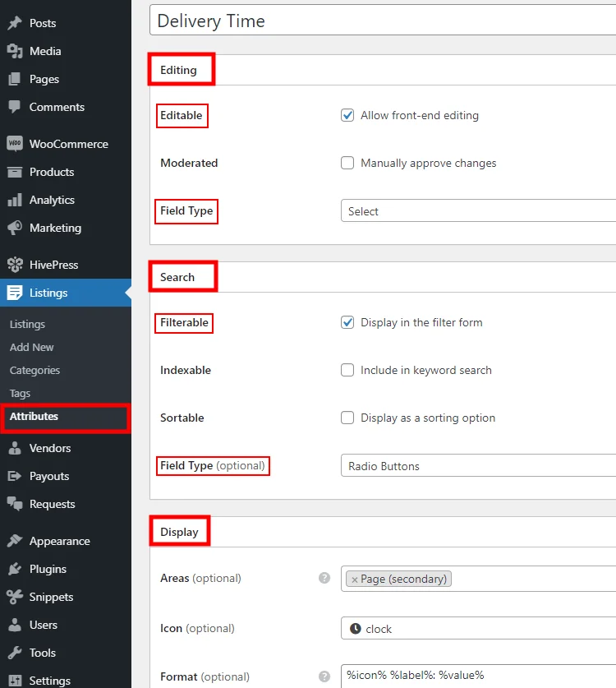Click the Users icon
The height and width of the screenshot is (688, 616).
click(x=15, y=625)
